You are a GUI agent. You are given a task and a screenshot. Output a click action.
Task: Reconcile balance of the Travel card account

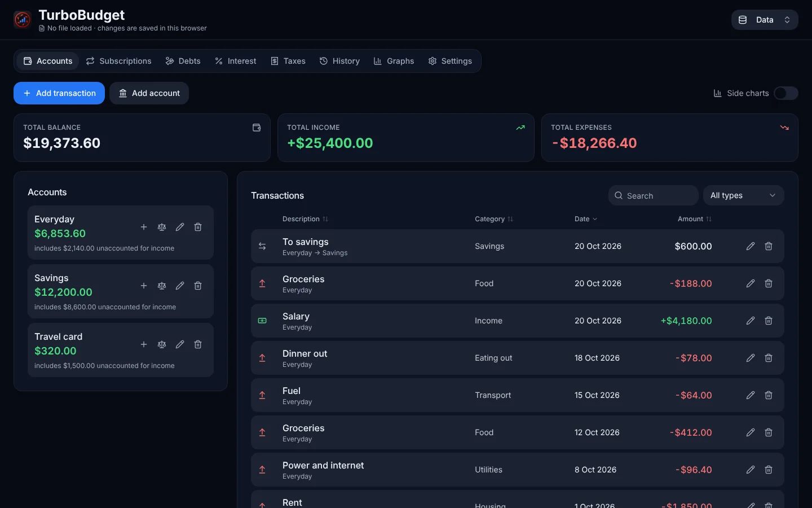point(162,344)
